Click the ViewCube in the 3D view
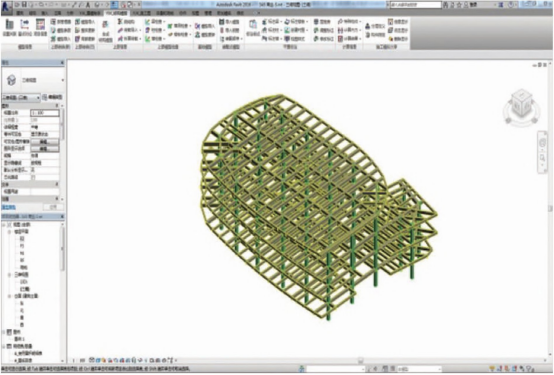Viewport: 554px width, 375px height. click(x=522, y=104)
